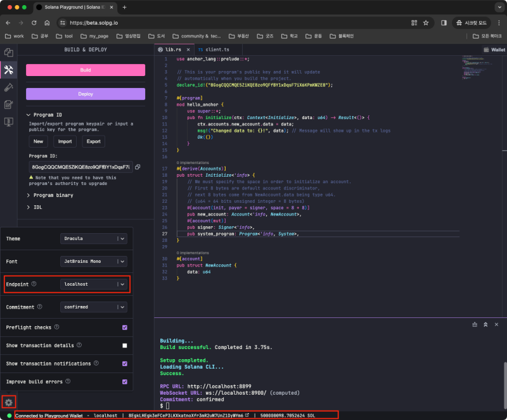507x420 pixels.
Task: Enable Show transaction details checkbox
Action: click(125, 346)
